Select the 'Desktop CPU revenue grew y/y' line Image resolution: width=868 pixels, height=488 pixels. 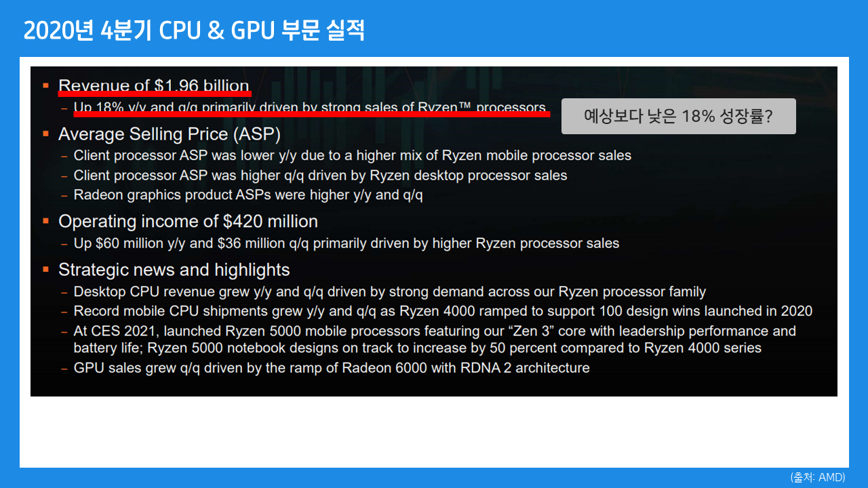coord(389,292)
